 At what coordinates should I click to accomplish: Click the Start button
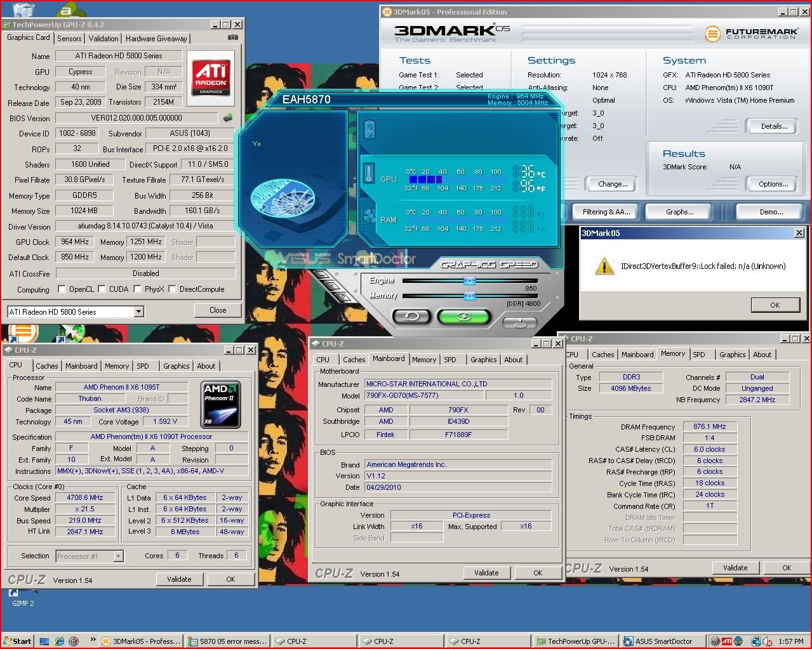17,641
